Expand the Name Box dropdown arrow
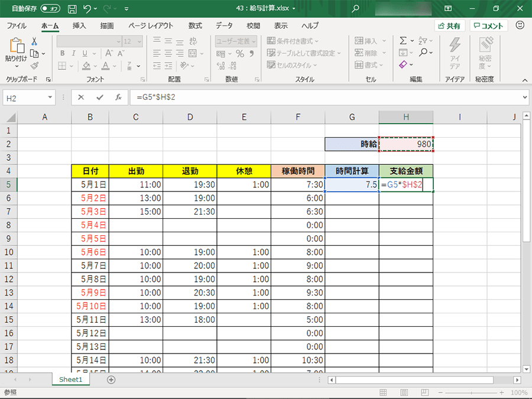Viewport: 532px width, 399px height. point(50,98)
